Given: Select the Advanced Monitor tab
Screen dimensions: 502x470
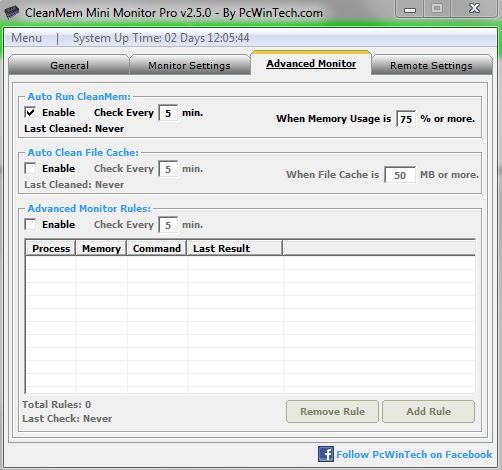Looking at the screenshot, I should point(311,63).
